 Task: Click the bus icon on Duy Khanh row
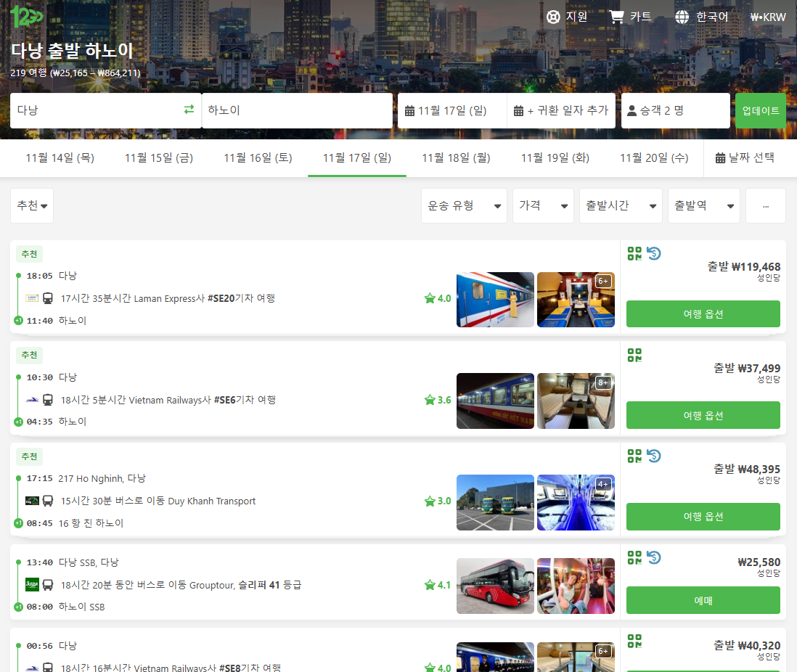coord(48,501)
